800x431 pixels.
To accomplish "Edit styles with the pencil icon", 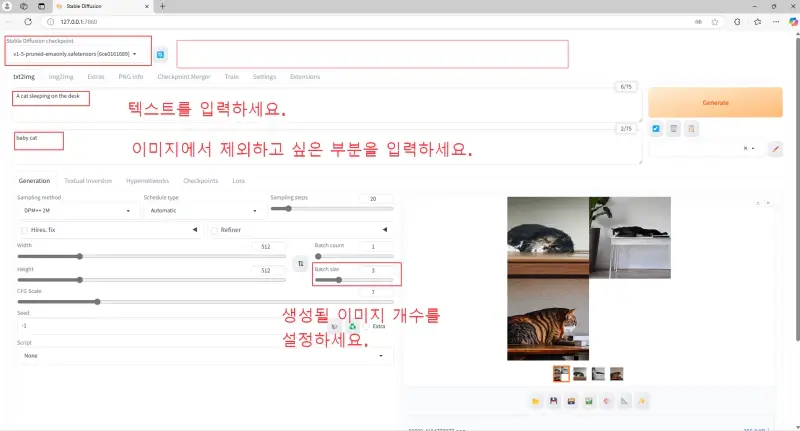I will 776,149.
